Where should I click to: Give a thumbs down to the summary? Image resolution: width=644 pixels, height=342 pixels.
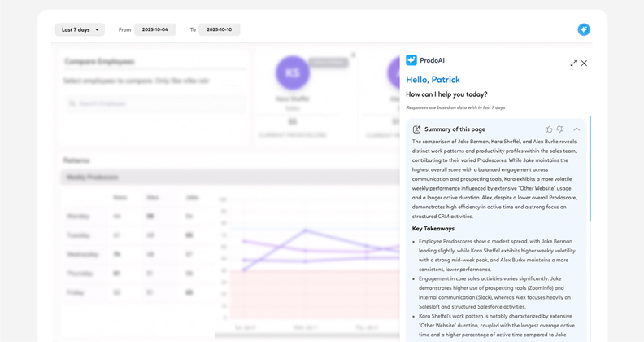(560, 129)
